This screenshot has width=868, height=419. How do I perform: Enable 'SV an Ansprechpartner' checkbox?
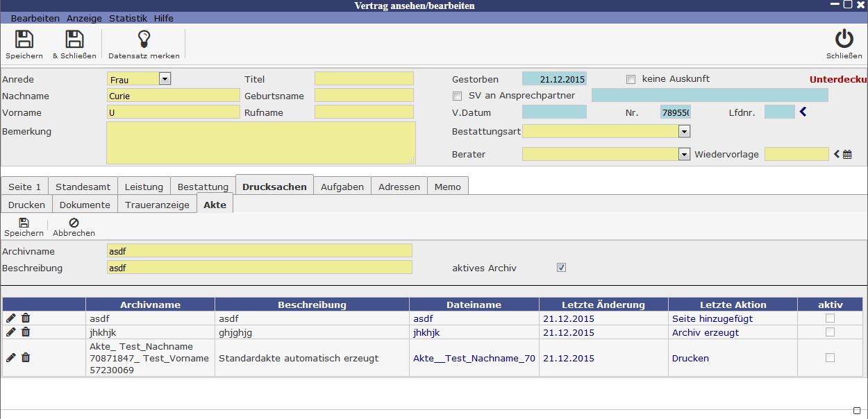[457, 96]
